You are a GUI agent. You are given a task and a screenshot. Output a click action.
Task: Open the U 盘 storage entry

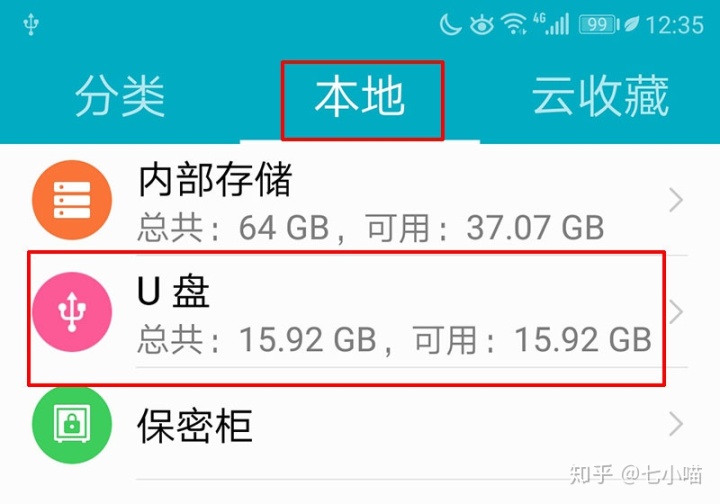346,317
